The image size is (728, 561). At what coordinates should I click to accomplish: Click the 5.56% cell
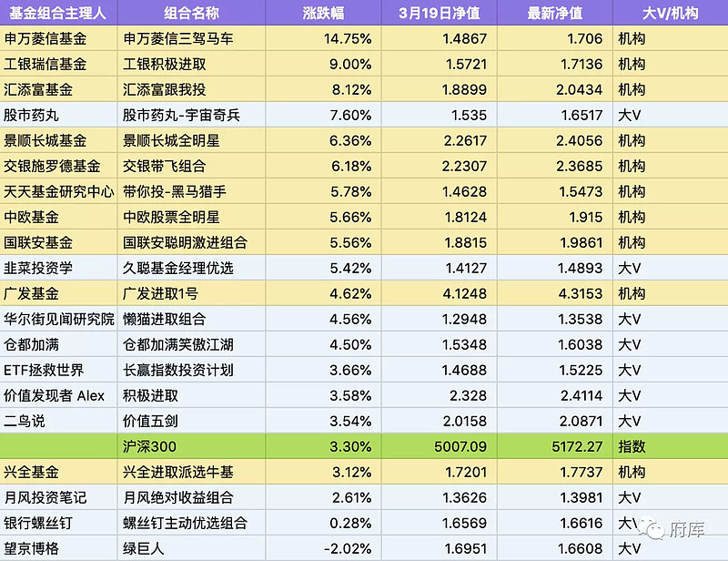coord(323,242)
